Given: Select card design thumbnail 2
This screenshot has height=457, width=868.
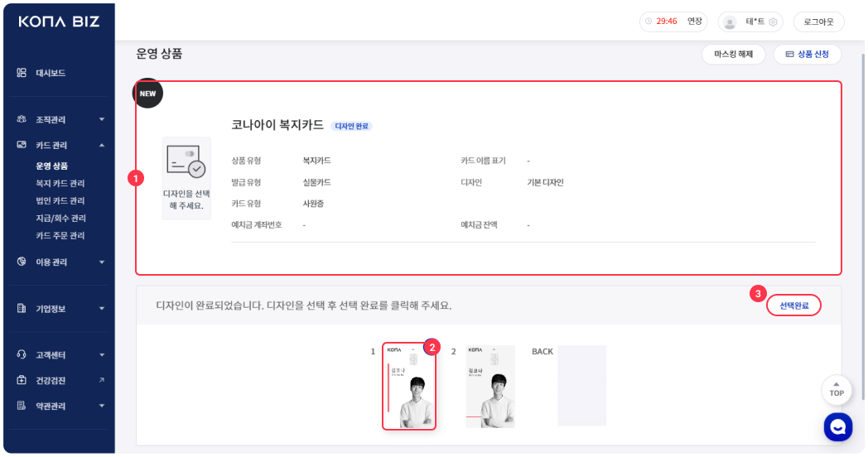Looking at the screenshot, I should [x=490, y=386].
